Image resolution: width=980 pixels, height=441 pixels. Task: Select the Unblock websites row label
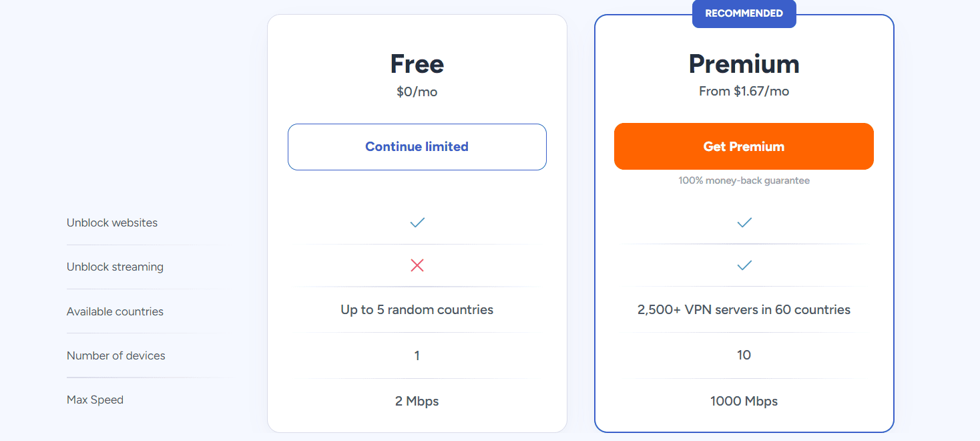point(111,223)
